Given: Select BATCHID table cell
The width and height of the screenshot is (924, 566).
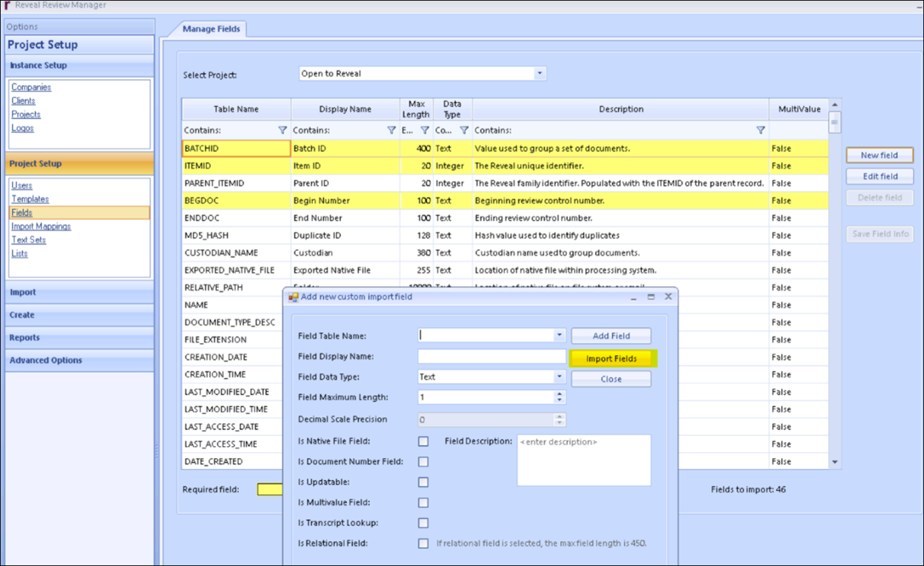Looking at the screenshot, I should 236,148.
